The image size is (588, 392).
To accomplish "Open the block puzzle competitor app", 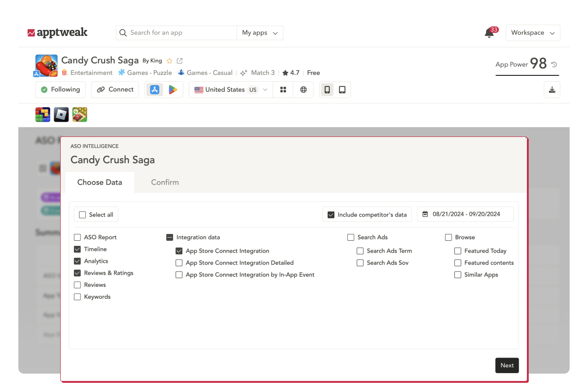I will point(43,114).
